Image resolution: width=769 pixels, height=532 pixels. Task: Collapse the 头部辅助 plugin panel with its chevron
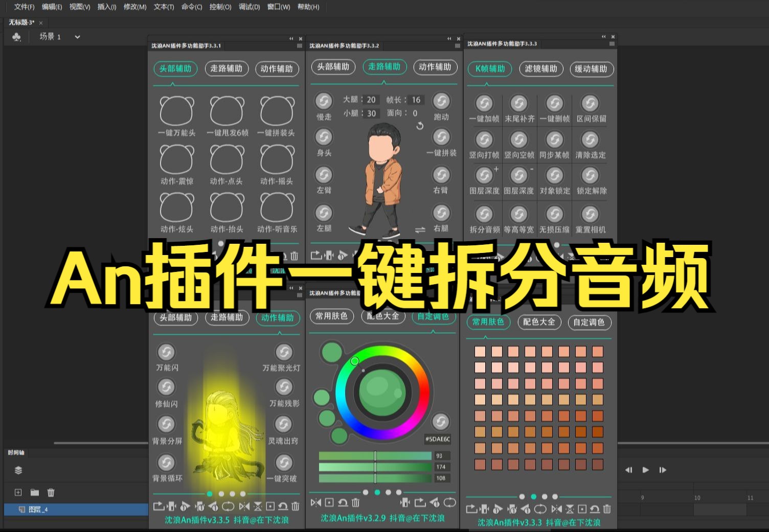pos(291,38)
